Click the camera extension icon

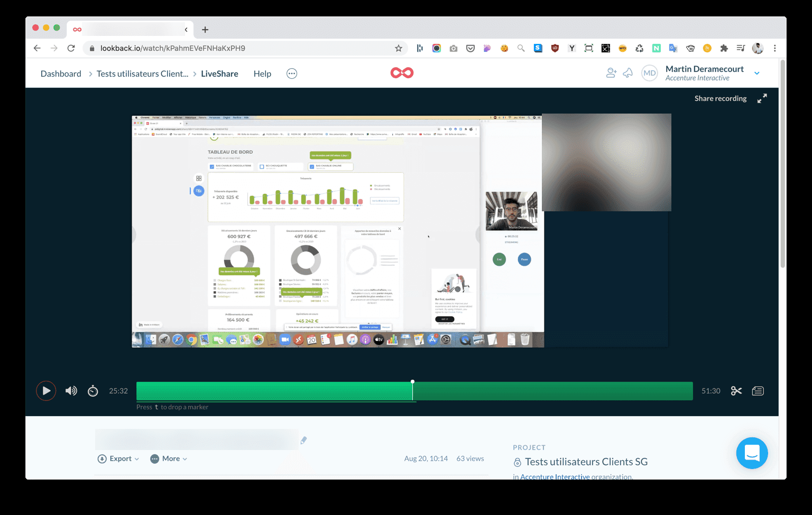(454, 48)
